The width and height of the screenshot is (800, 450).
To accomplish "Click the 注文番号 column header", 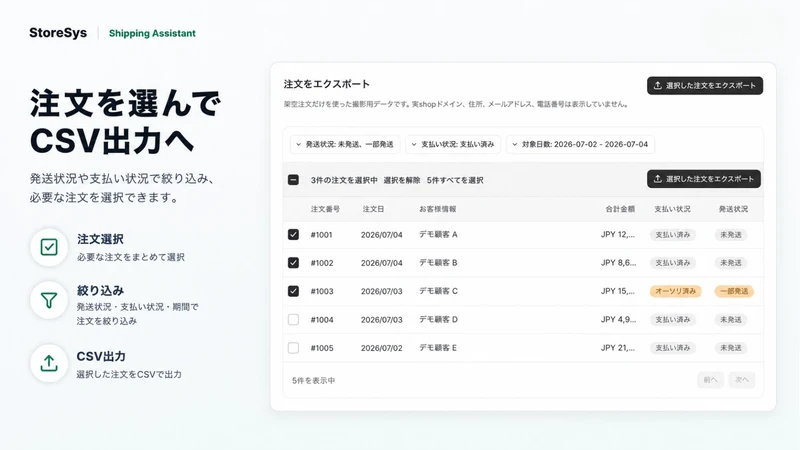I will click(x=326, y=209).
